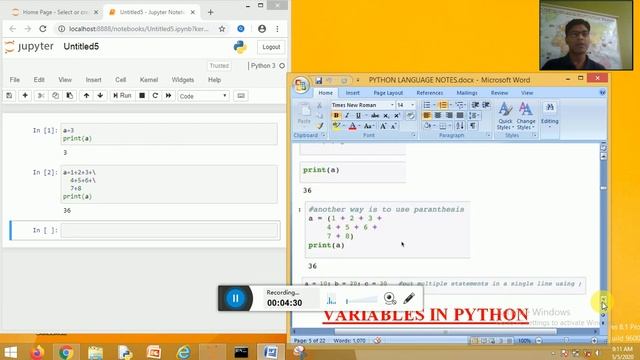The height and width of the screenshot is (360, 640).
Task: Open the Chrome profile account icon
Action: 262,29
